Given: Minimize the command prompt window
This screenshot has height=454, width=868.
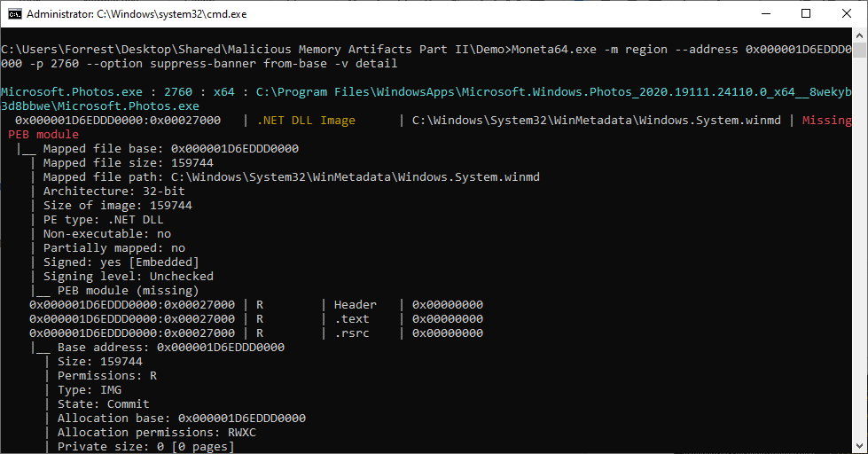Looking at the screenshot, I should [766, 14].
